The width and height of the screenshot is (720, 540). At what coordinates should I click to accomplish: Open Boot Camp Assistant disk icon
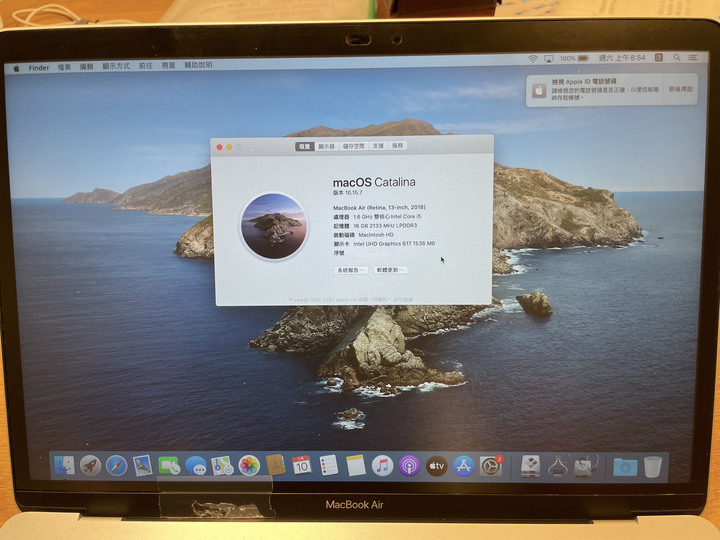(530, 466)
